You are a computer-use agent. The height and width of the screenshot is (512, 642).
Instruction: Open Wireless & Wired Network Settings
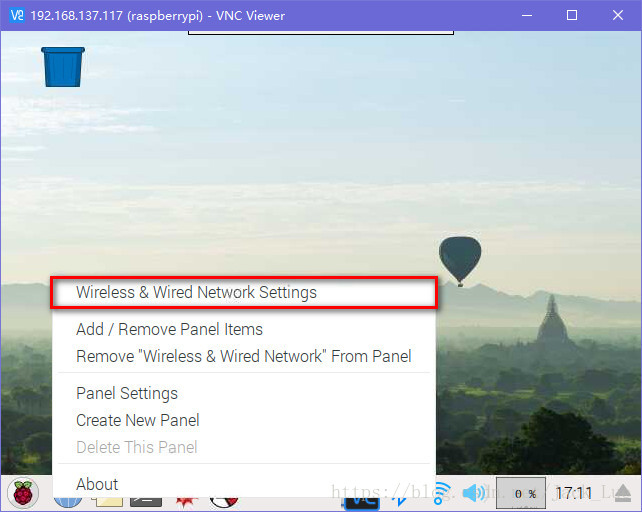(244, 292)
